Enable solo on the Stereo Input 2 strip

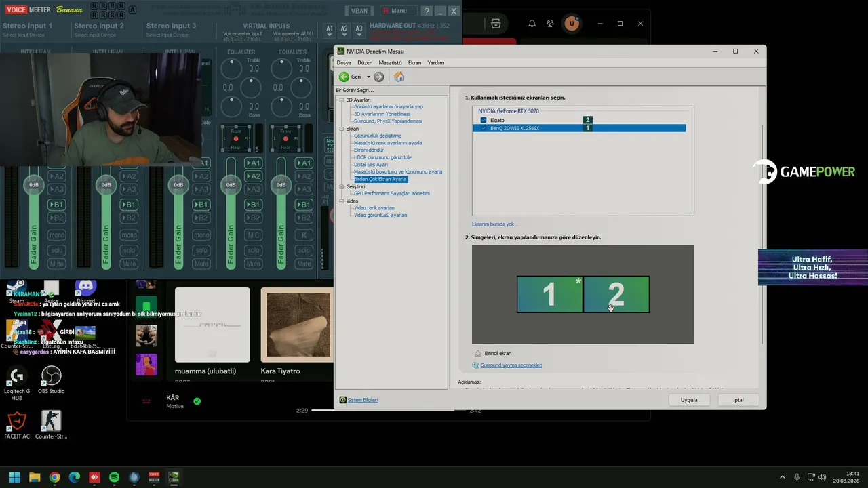[129, 250]
